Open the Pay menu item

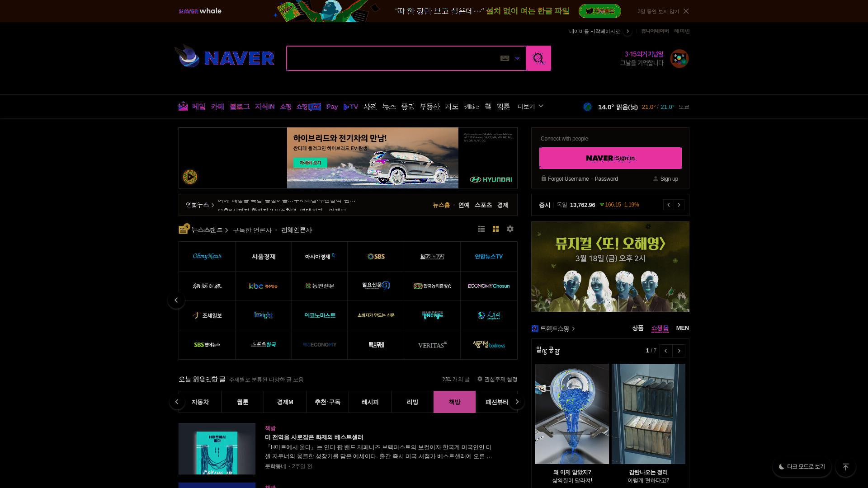(x=332, y=107)
